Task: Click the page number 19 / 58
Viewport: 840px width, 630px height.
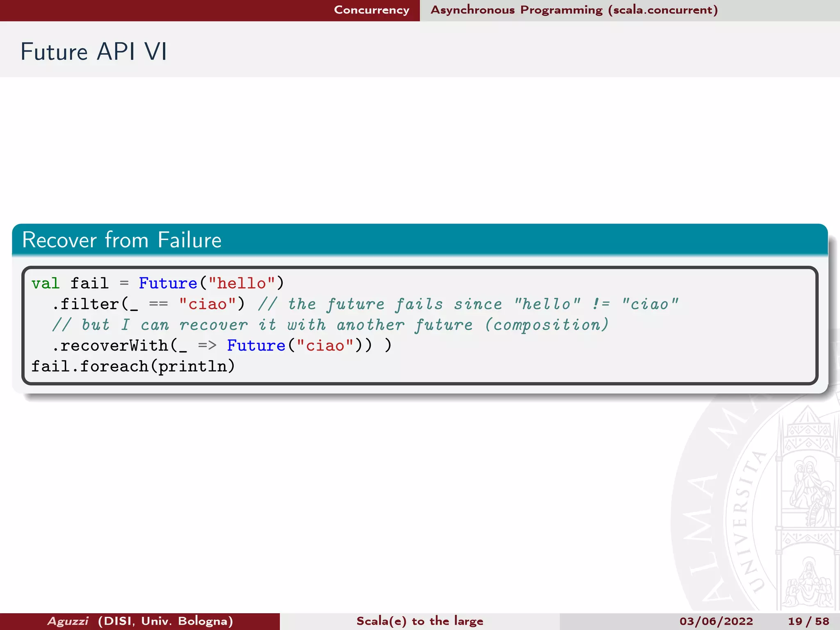Action: (808, 621)
